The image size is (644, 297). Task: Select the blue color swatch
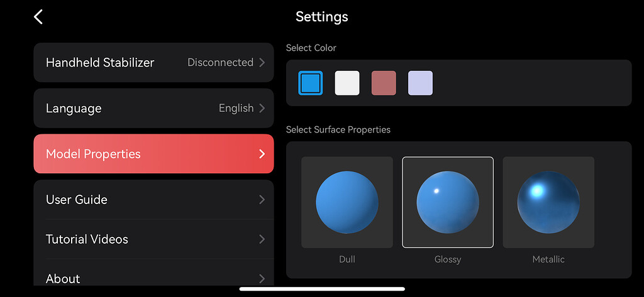[311, 83]
